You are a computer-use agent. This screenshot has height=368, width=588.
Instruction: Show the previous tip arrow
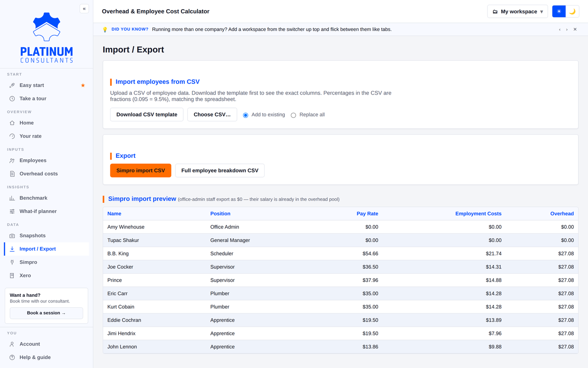560,29
